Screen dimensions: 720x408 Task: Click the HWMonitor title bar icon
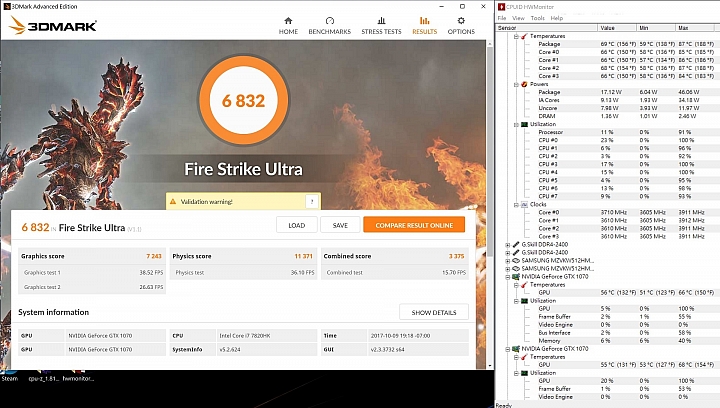click(501, 6)
